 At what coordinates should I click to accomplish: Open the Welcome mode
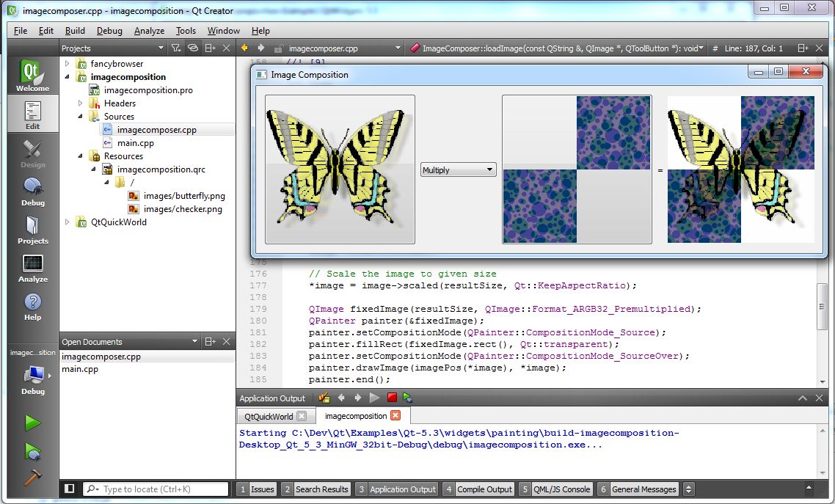pyautogui.click(x=32, y=75)
